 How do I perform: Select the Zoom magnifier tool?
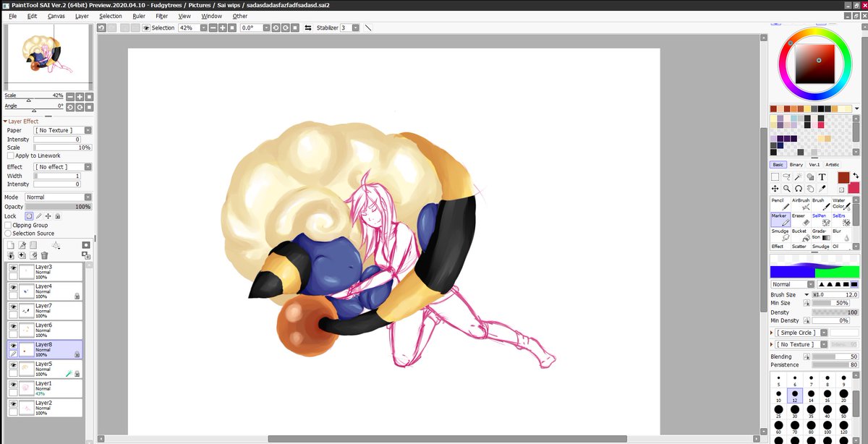tap(787, 188)
